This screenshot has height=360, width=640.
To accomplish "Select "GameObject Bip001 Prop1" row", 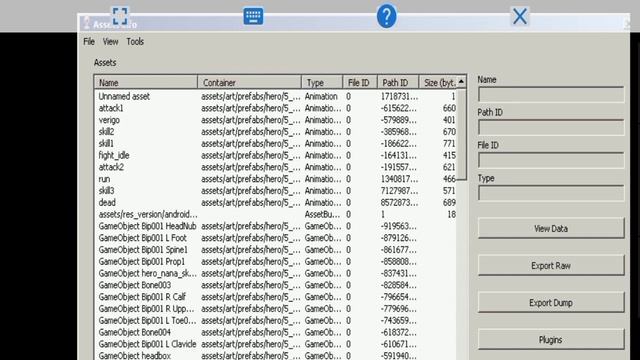I will pos(276,262).
